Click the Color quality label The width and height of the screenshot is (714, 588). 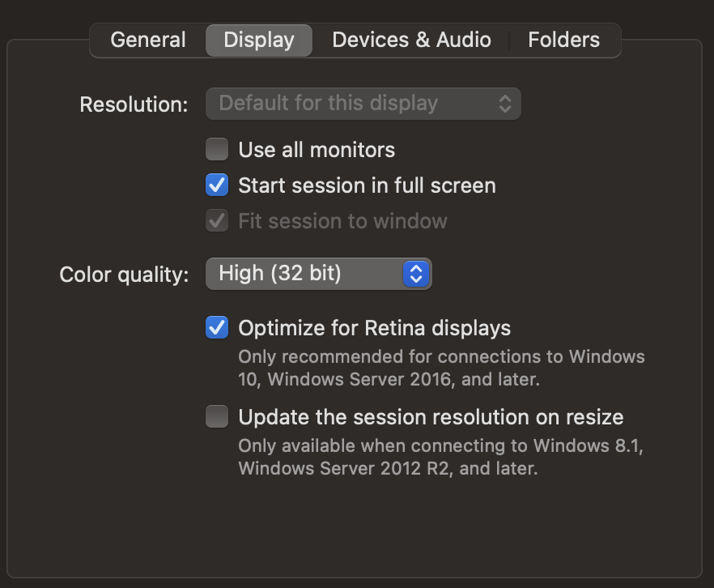[x=122, y=274]
